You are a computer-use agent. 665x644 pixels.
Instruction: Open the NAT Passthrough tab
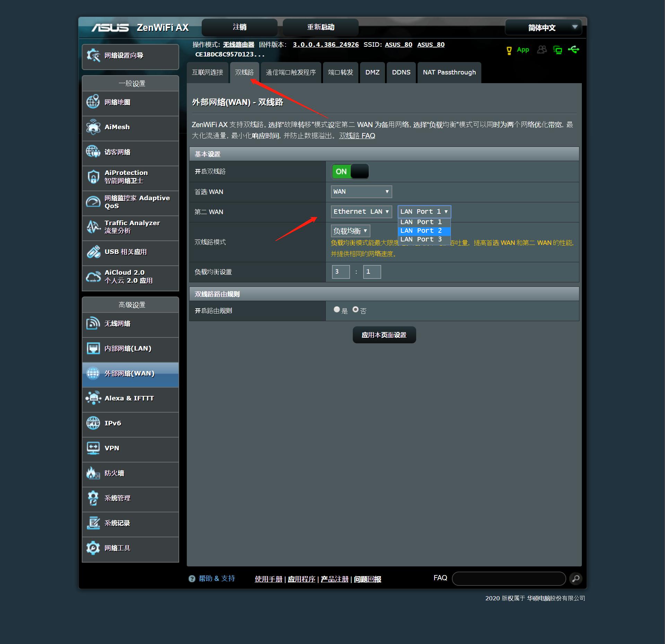449,72
